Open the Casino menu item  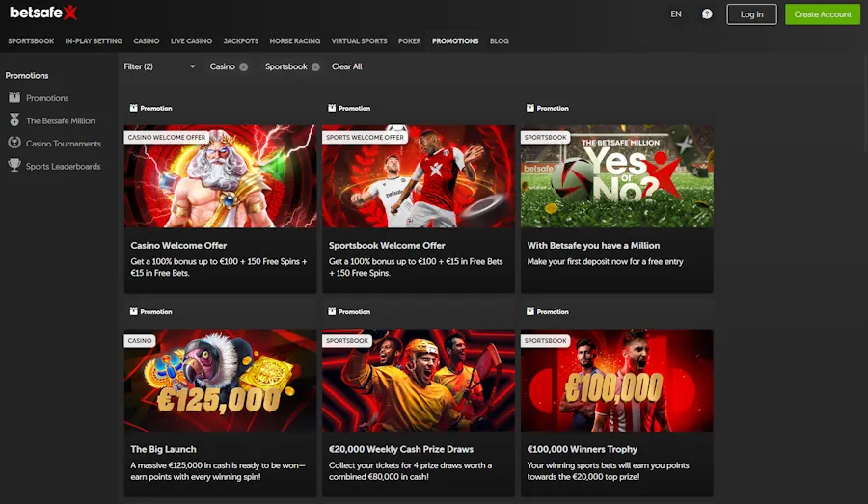coord(147,40)
